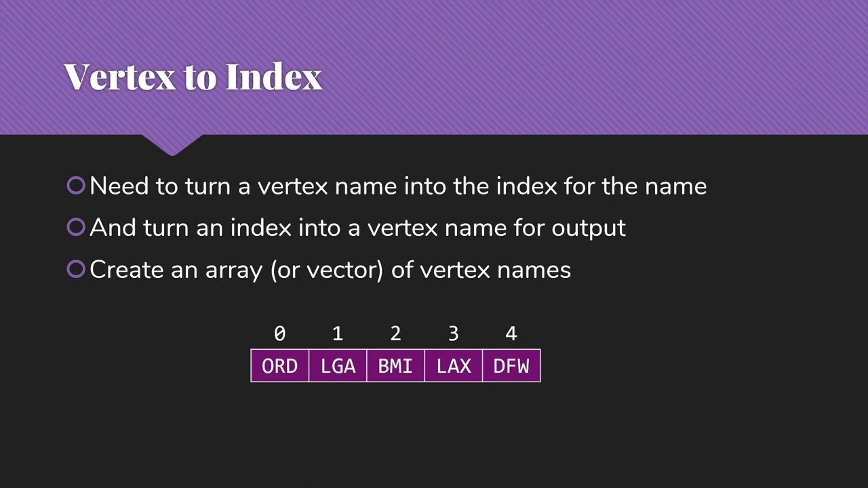The width and height of the screenshot is (868, 488).
Task: Click the LAX array cell
Action: pos(454,366)
